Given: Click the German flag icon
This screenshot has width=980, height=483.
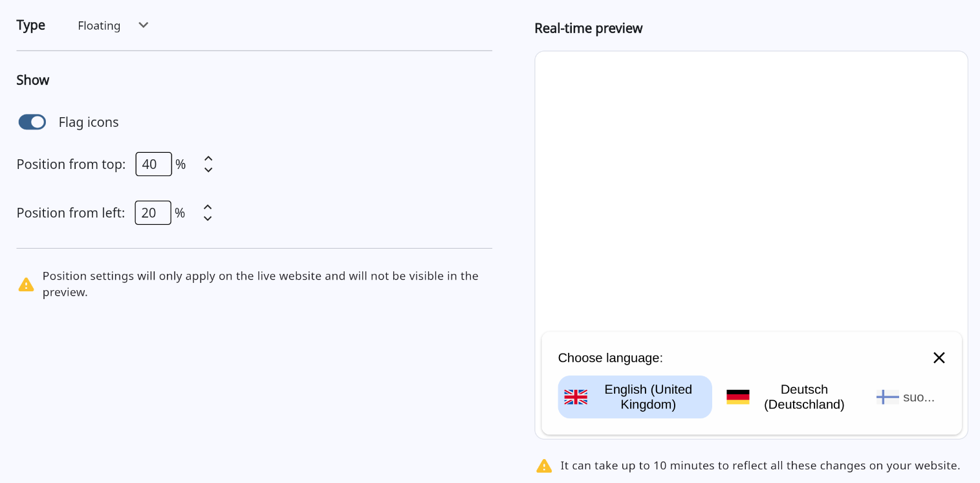Looking at the screenshot, I should (737, 397).
